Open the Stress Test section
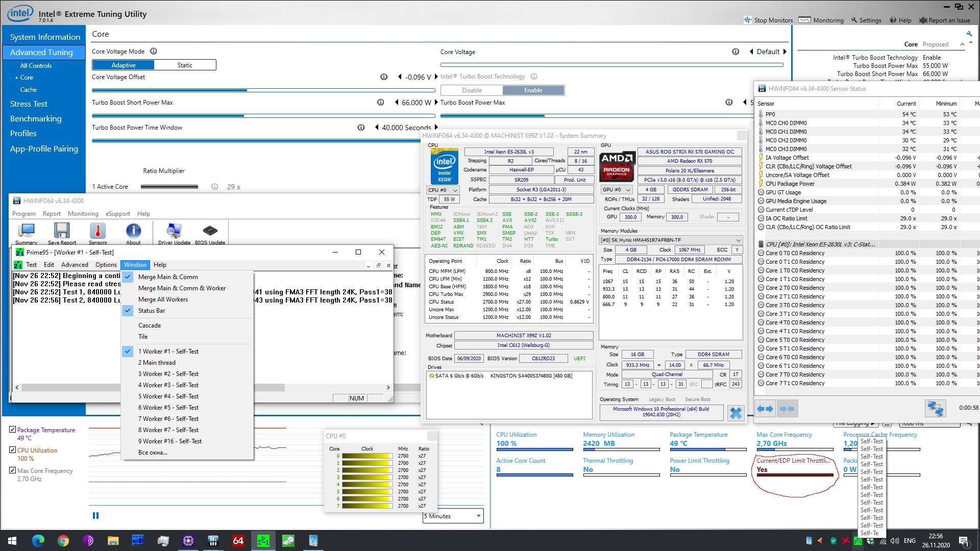This screenshot has height=551, width=980. (x=29, y=104)
